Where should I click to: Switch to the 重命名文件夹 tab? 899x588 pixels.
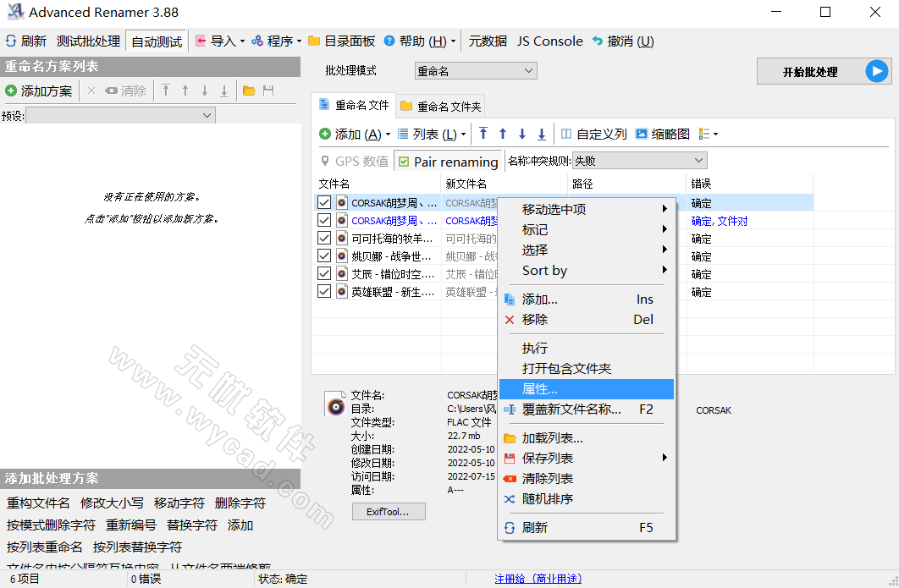pyautogui.click(x=440, y=106)
